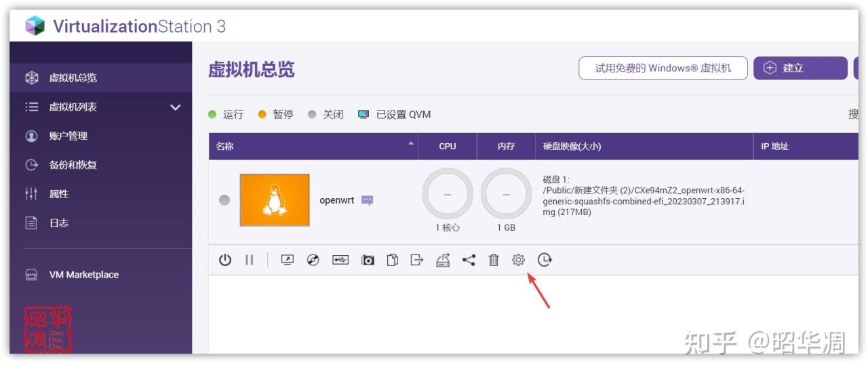Clone the VM using copy icon
The image size is (868, 378).
392,259
